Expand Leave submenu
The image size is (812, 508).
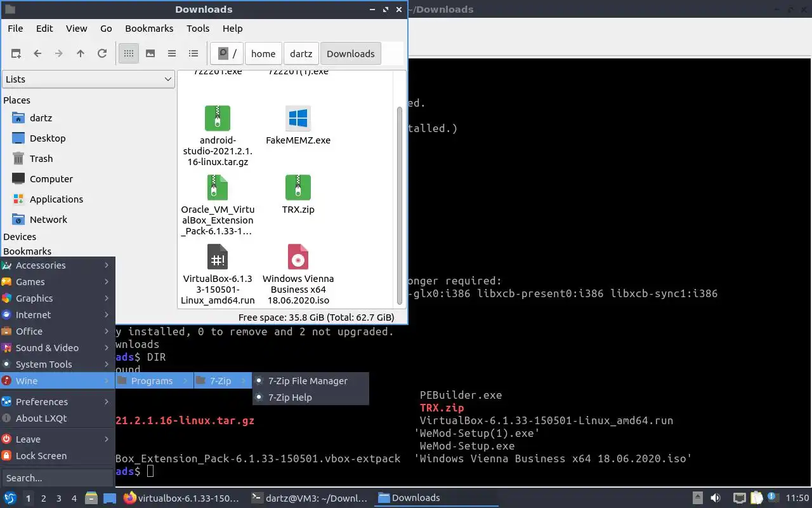pos(57,439)
